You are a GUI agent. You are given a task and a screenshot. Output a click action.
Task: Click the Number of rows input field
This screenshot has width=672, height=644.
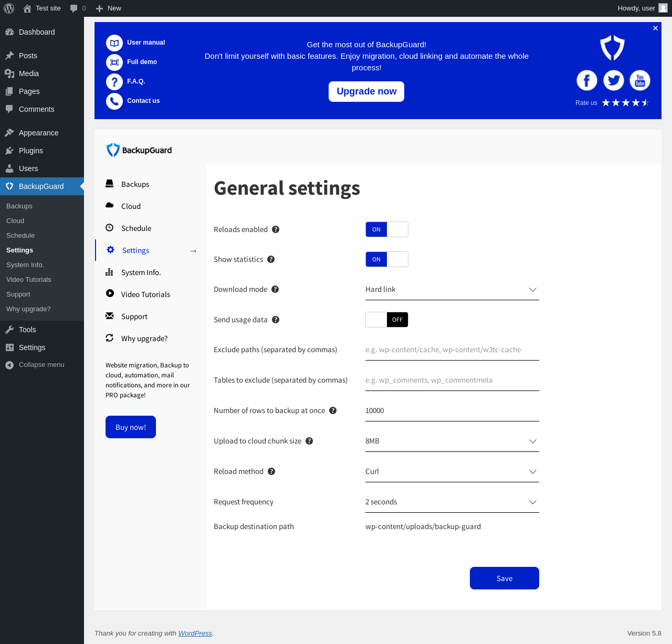tap(452, 411)
